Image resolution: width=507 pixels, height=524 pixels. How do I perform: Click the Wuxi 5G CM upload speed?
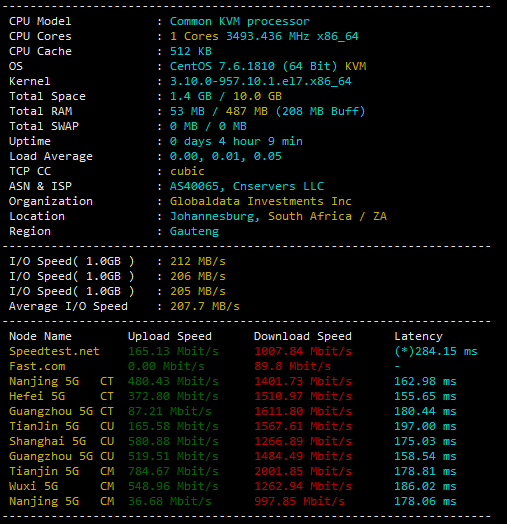click(x=173, y=486)
